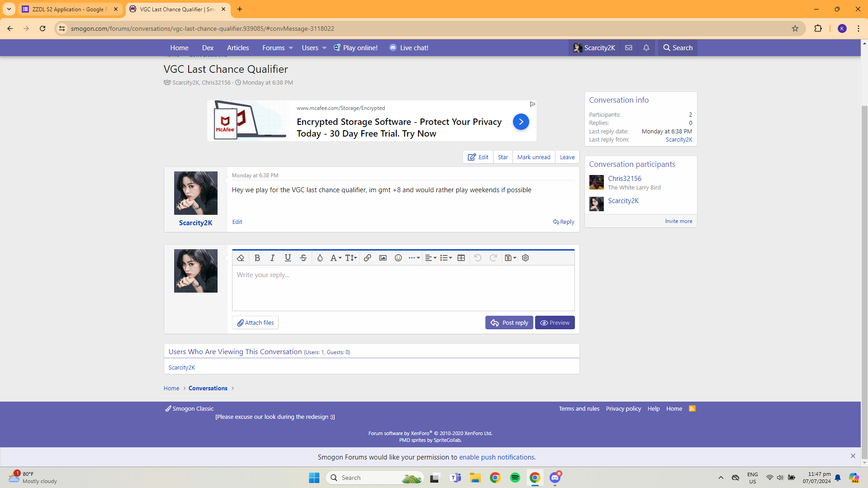Toggle strikethrough formatting
Screen dimensions: 868x488
point(303,258)
